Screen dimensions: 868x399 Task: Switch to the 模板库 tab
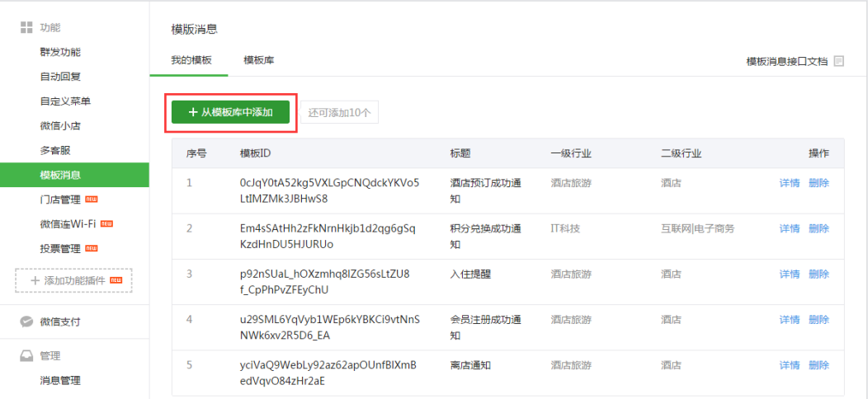259,60
